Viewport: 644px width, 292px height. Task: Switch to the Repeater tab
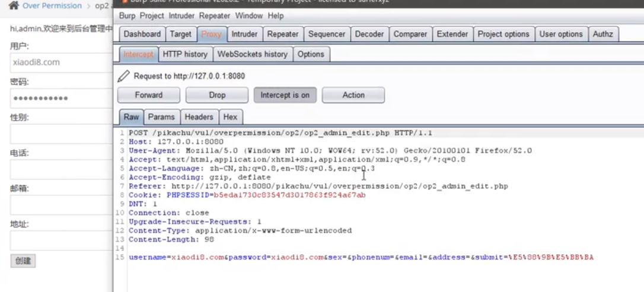click(x=283, y=34)
